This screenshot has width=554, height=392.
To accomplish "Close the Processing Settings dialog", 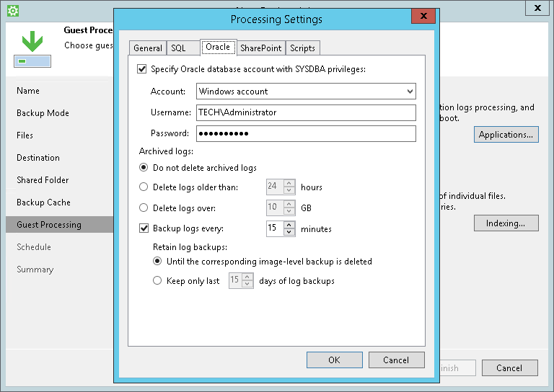I will click(x=423, y=16).
